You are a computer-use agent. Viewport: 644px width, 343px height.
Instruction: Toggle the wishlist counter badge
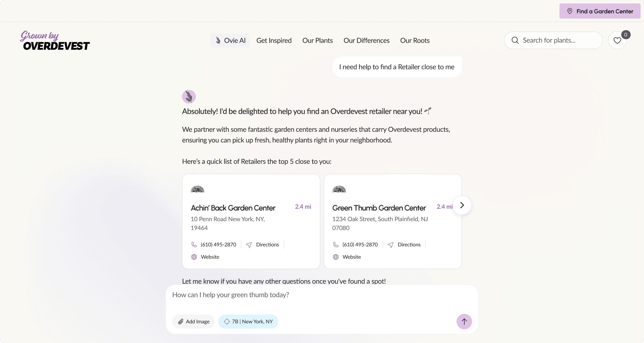coord(625,35)
